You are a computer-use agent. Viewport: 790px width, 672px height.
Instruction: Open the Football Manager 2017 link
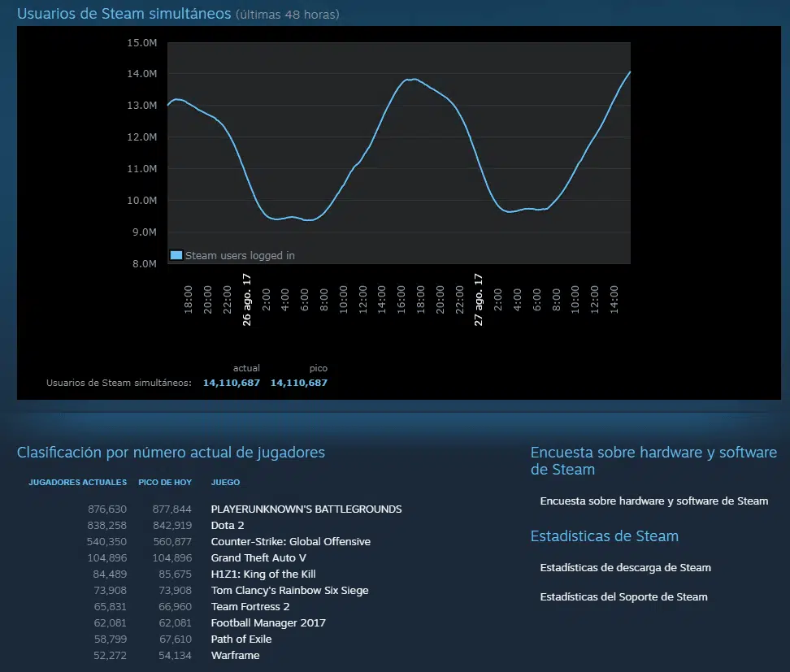(x=268, y=622)
